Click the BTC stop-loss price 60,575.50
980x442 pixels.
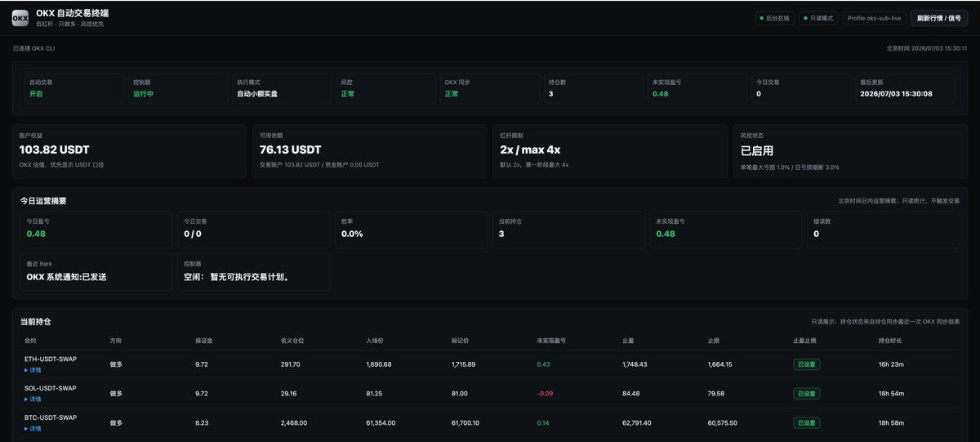tap(723, 422)
